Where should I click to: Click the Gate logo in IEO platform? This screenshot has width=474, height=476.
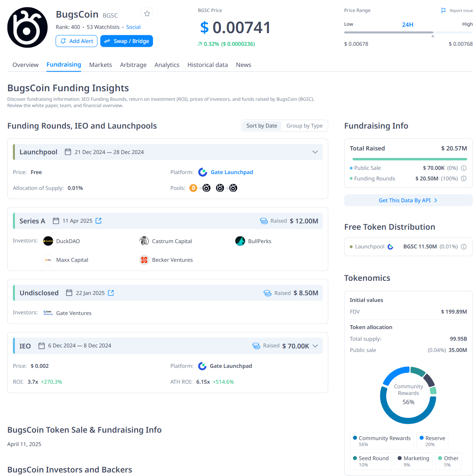pyautogui.click(x=202, y=366)
